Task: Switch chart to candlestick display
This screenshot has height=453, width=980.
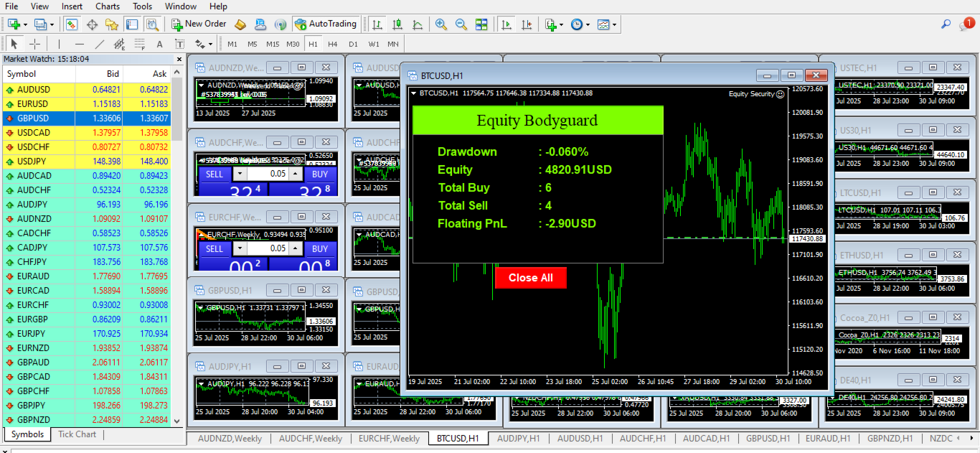Action: (397, 24)
